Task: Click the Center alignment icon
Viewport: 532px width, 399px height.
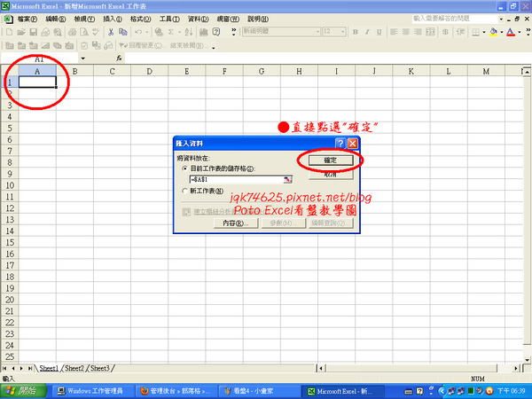Action: click(406, 32)
